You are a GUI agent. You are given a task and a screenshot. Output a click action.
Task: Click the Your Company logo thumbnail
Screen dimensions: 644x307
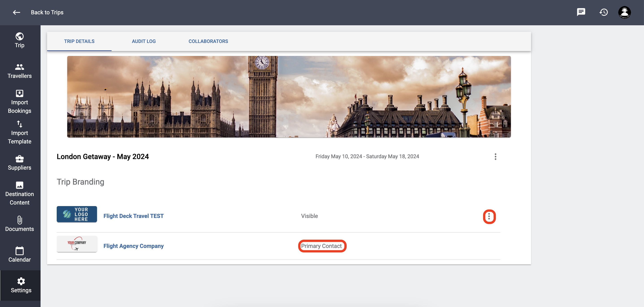point(77,244)
